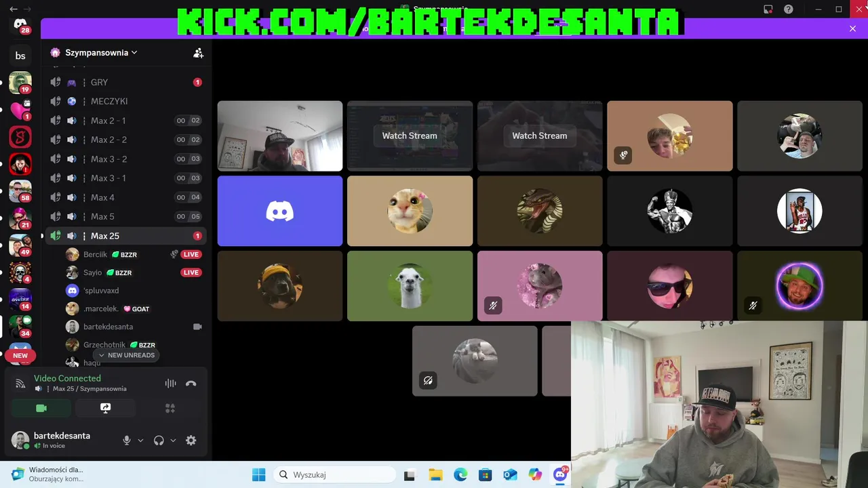Select the dragon avatar participant tile

pos(540,211)
